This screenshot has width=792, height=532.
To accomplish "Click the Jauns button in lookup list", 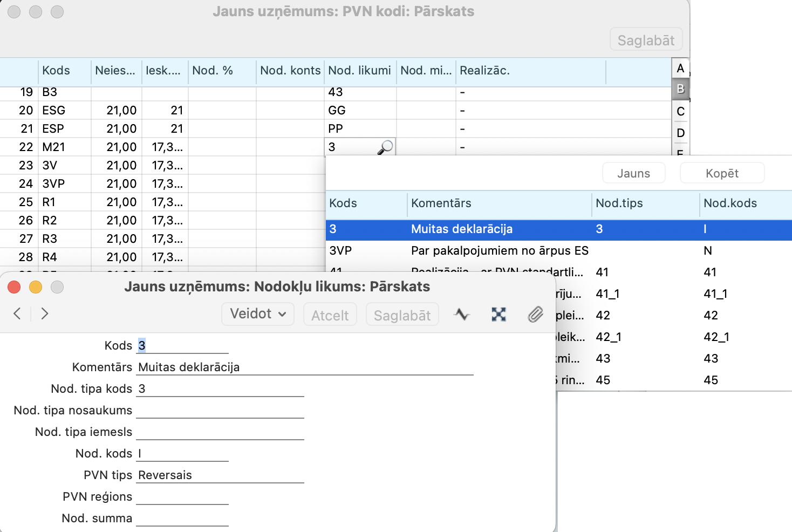I will (633, 173).
